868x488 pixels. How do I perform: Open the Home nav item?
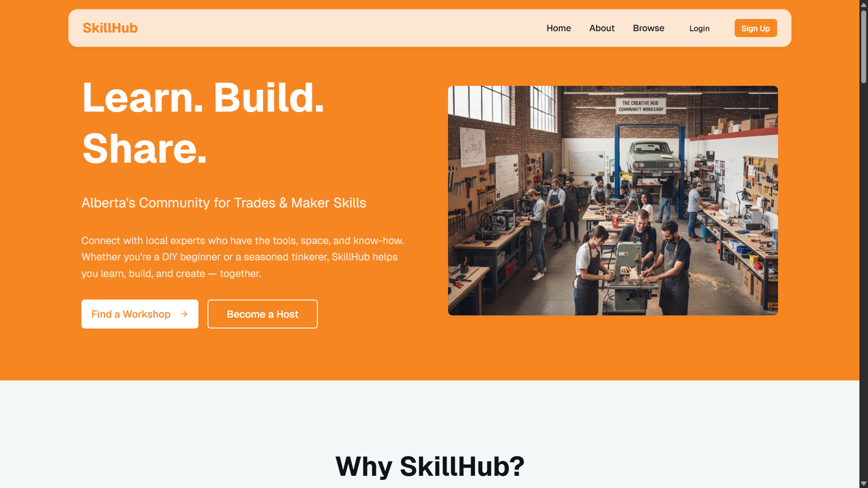click(x=558, y=28)
